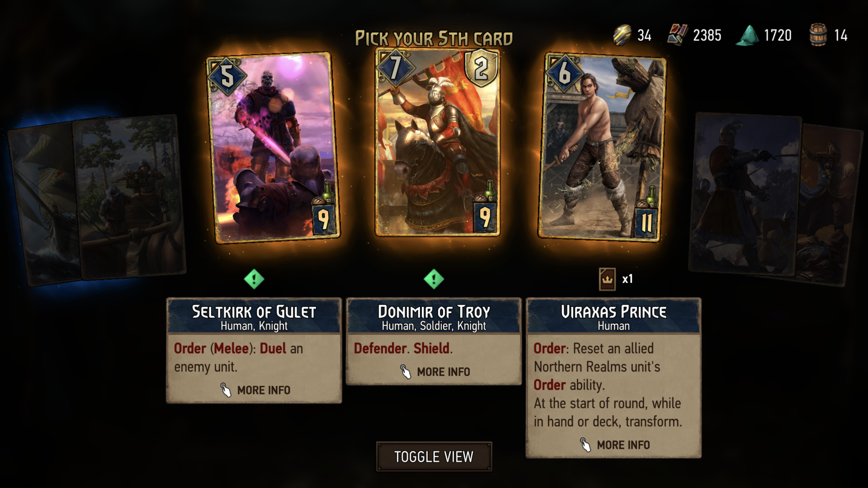
Task: Click the card keg barrel icon
Action: click(x=818, y=35)
